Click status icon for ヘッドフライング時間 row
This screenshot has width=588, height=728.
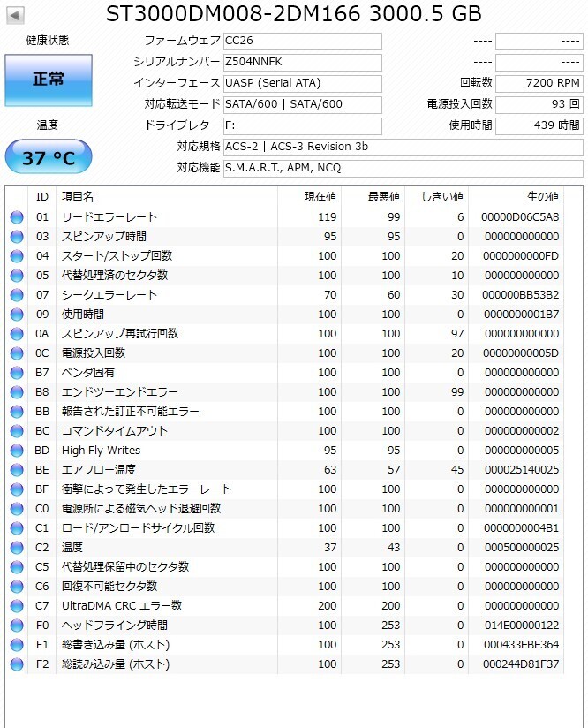(17, 626)
